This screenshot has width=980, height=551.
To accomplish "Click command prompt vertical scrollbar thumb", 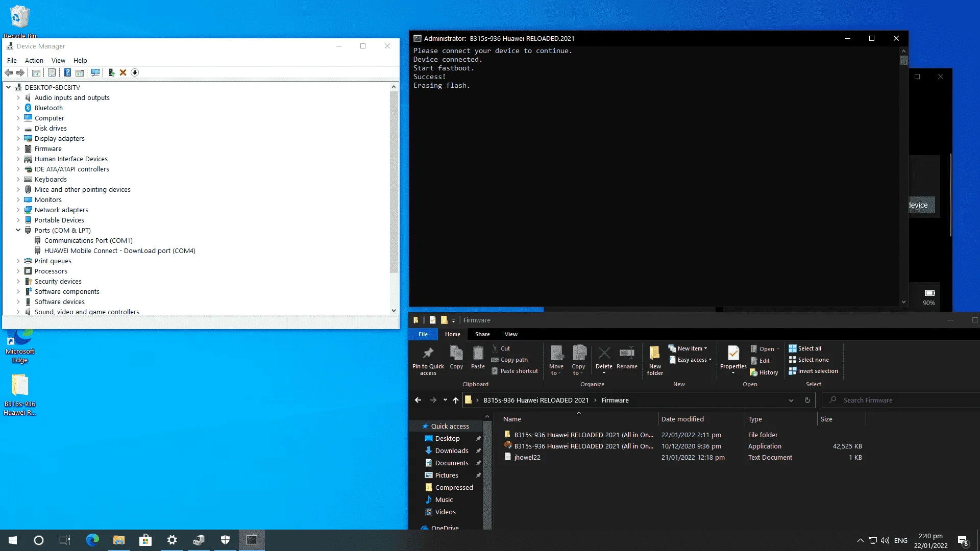I will 903,60.
